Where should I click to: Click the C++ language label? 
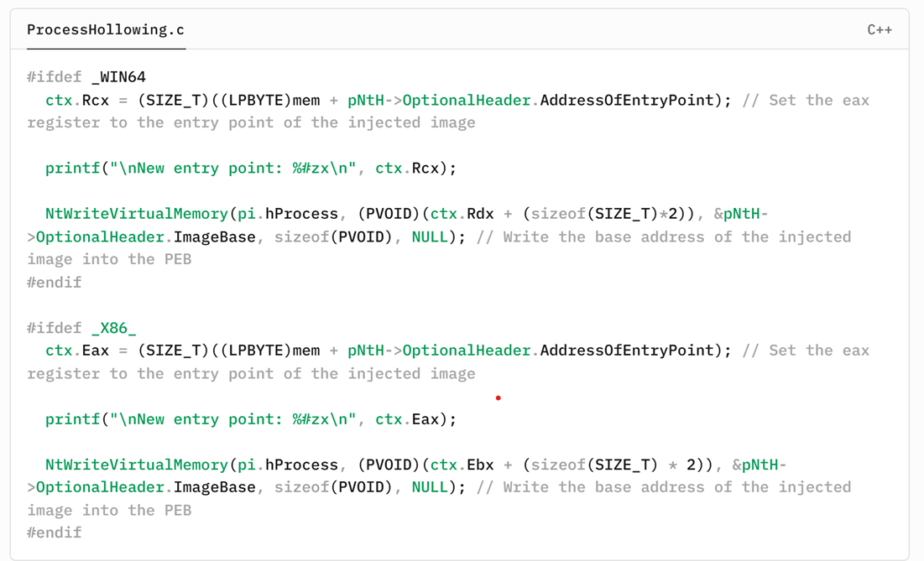879,30
